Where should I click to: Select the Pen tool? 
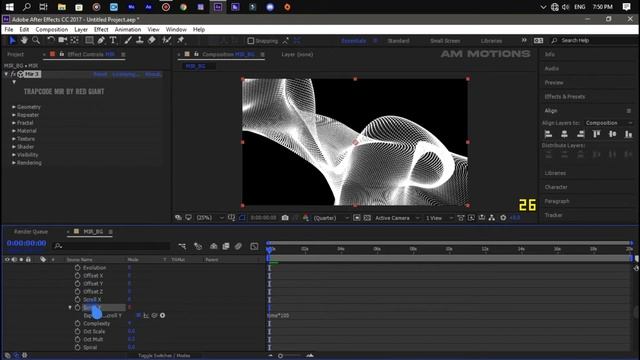click(101, 40)
